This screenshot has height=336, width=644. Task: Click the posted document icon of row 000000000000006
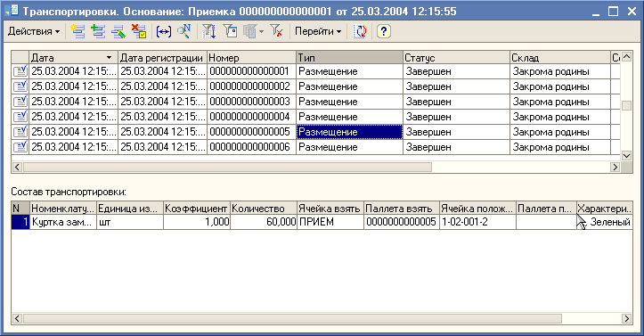[x=20, y=147]
